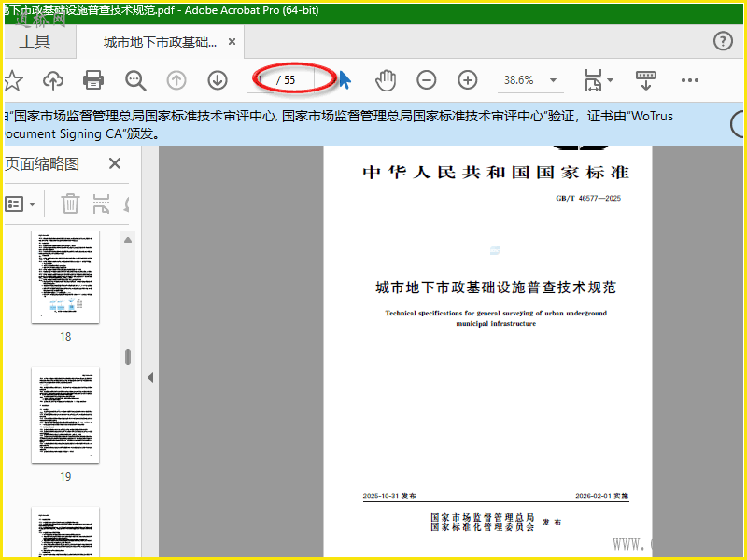This screenshot has height=560, width=747.
Task: Upload the file using the cloud icon
Action: (x=53, y=80)
